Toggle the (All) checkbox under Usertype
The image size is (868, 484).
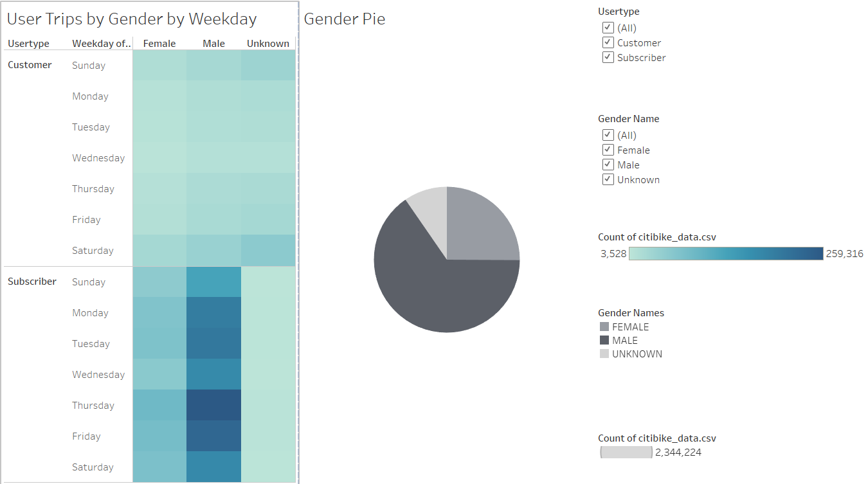608,28
